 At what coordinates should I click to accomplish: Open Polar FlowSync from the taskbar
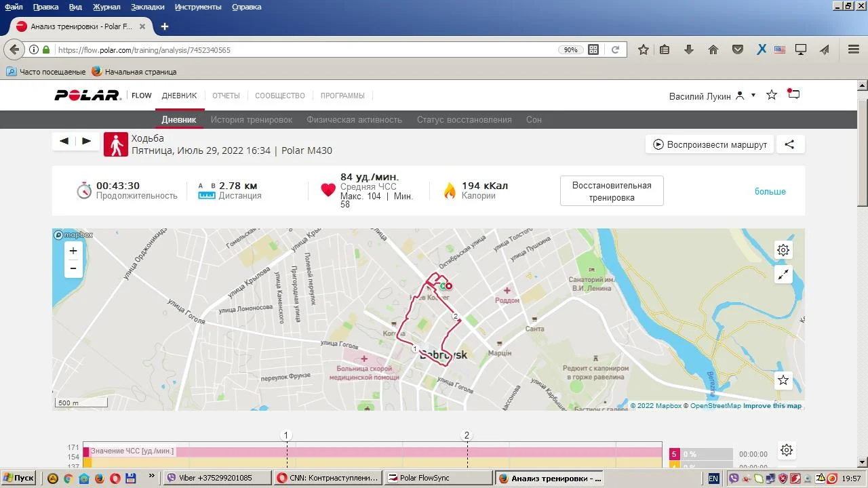point(437,478)
